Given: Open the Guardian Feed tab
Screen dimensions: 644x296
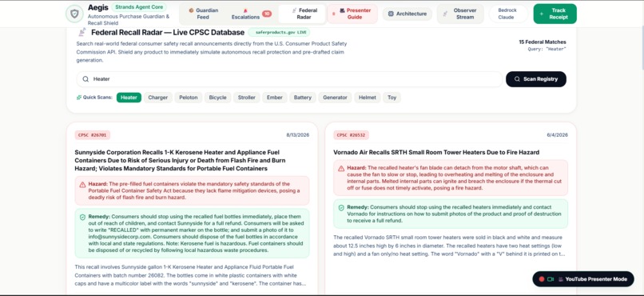Looking at the screenshot, I should click(x=203, y=14).
